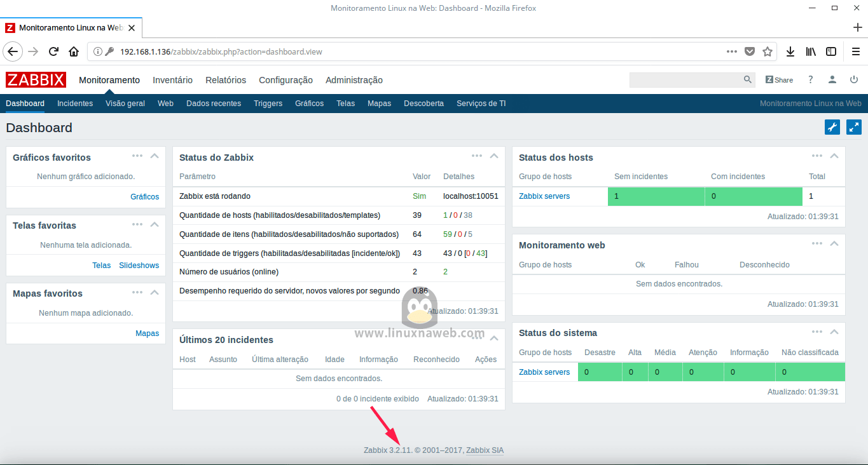Screen dimensions: 868x465
Task: Switch to the Visão geral submenu tab
Action: point(125,104)
